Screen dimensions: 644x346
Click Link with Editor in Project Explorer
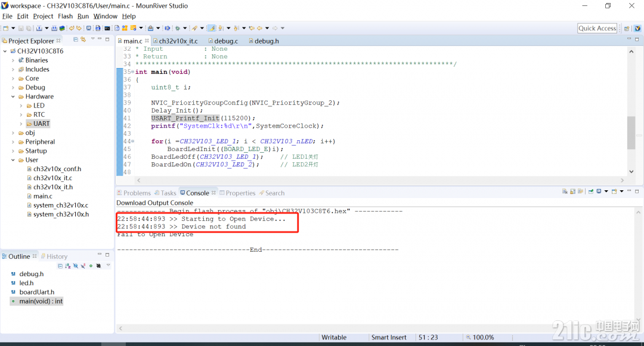click(83, 39)
